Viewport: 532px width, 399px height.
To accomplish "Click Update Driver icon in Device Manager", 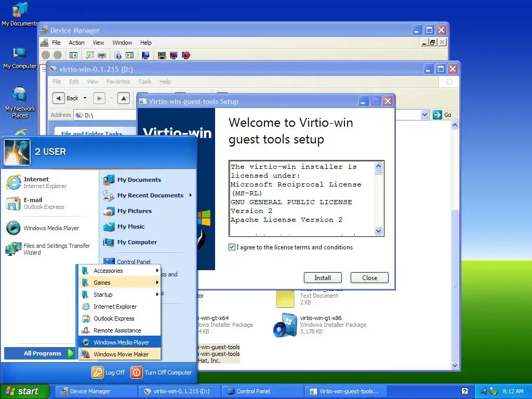I will pos(162,55).
